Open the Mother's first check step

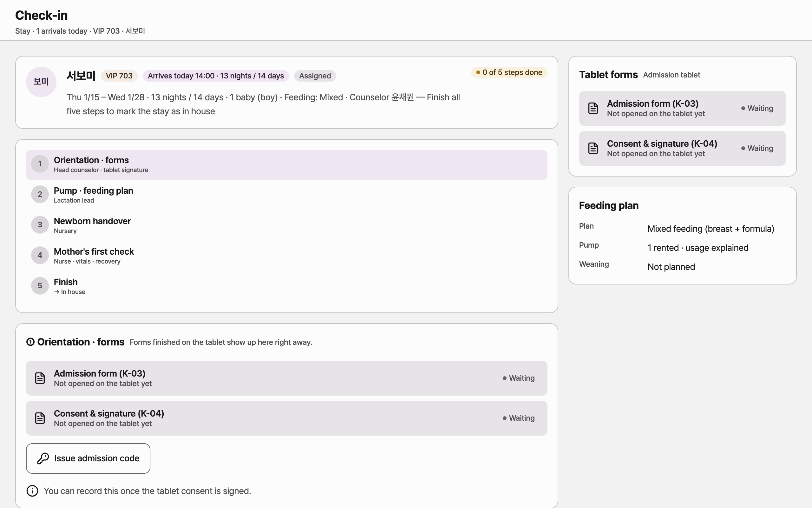[286, 256]
